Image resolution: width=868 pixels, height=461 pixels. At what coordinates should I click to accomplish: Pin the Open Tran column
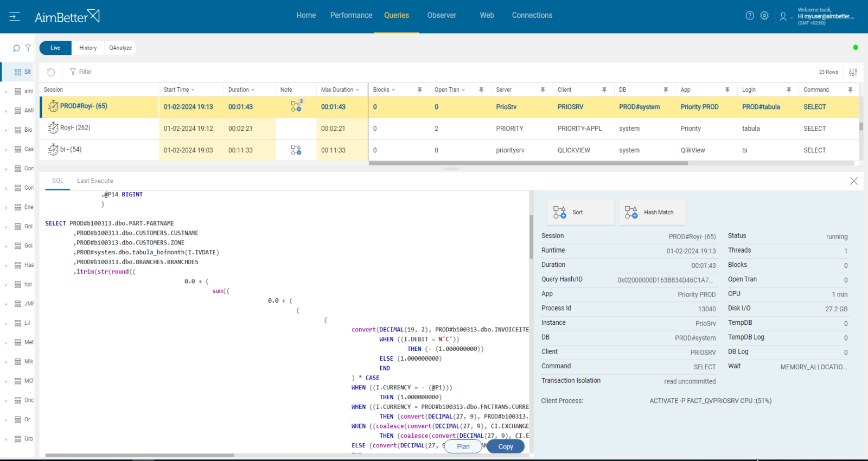(481, 90)
